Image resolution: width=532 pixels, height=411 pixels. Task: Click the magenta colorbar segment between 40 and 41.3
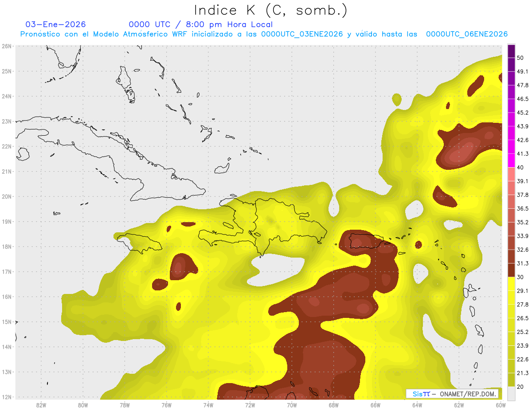click(511, 160)
